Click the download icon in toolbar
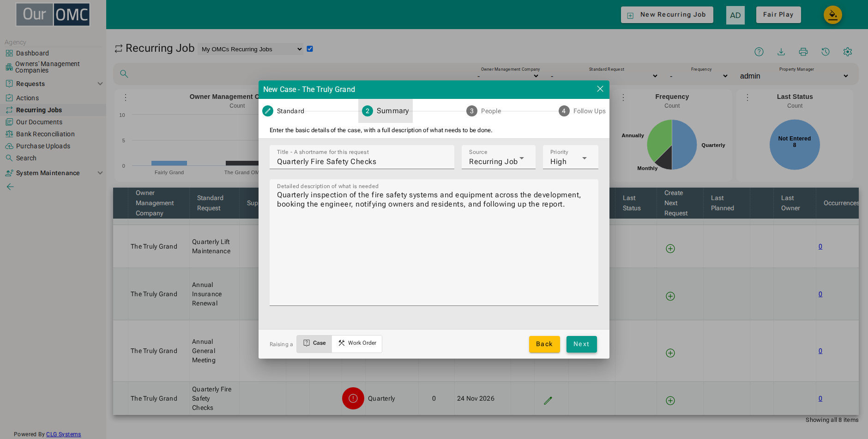Screen dimensions: 868x439 click(x=781, y=52)
